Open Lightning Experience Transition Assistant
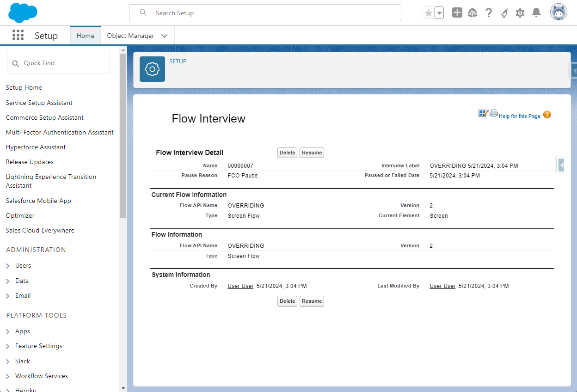 (51, 181)
